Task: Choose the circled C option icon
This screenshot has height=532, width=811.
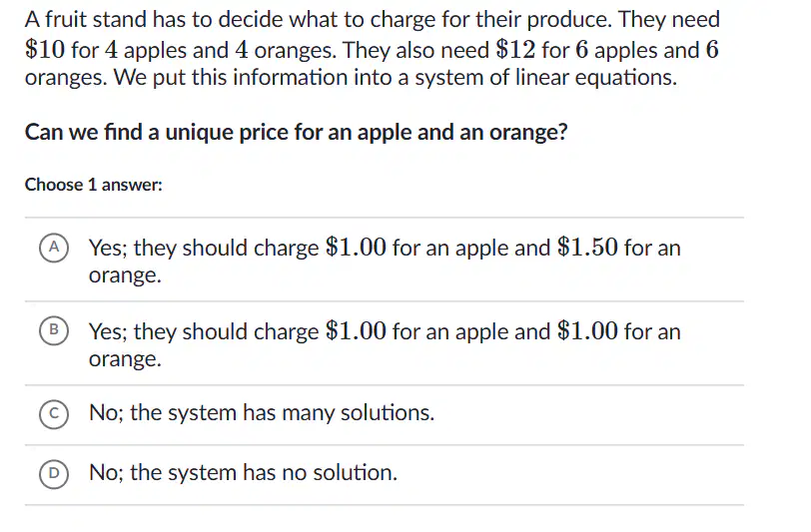Action: pyautogui.click(x=54, y=414)
